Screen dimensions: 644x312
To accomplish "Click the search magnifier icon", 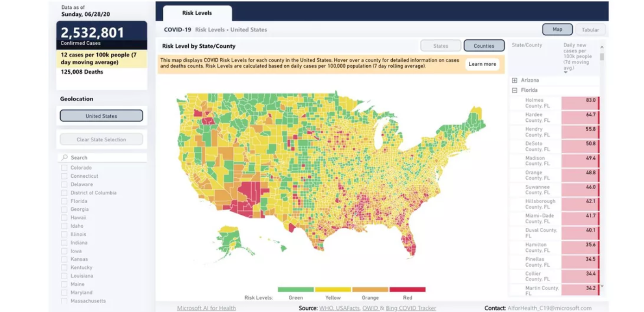I will [x=65, y=157].
